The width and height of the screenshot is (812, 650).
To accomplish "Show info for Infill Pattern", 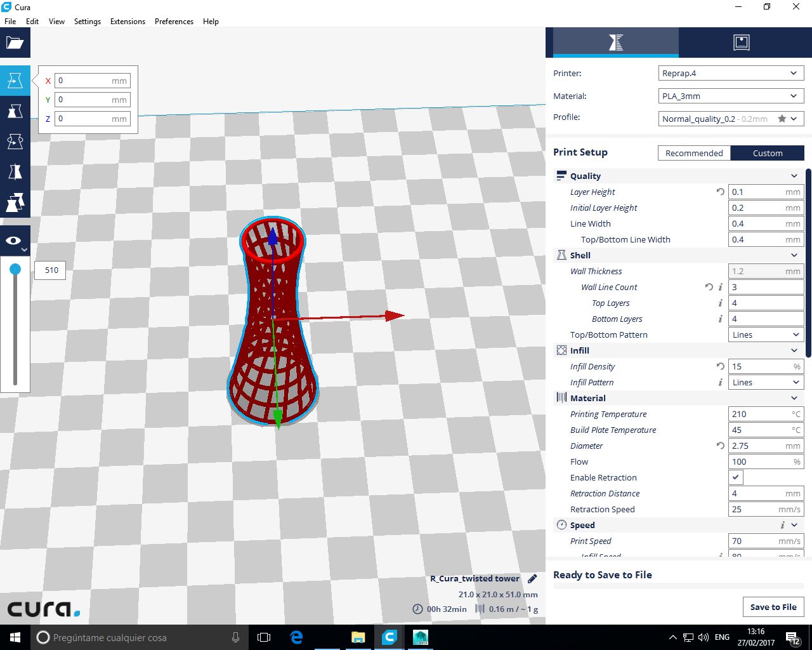I will point(720,382).
